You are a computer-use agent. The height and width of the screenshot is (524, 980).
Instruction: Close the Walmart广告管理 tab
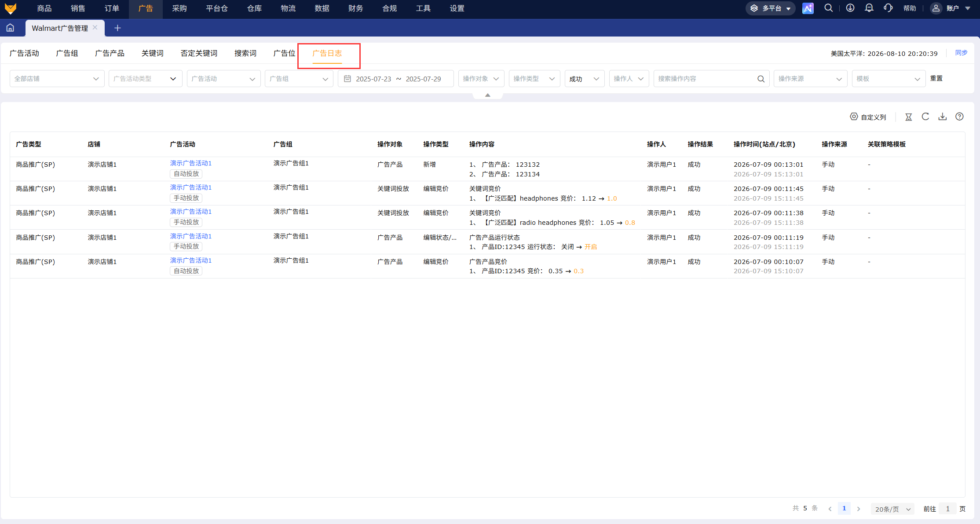click(95, 28)
